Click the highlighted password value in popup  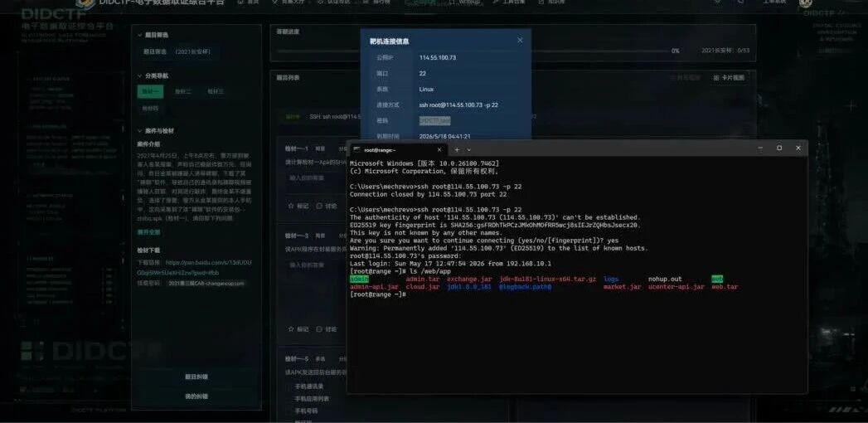click(x=434, y=120)
